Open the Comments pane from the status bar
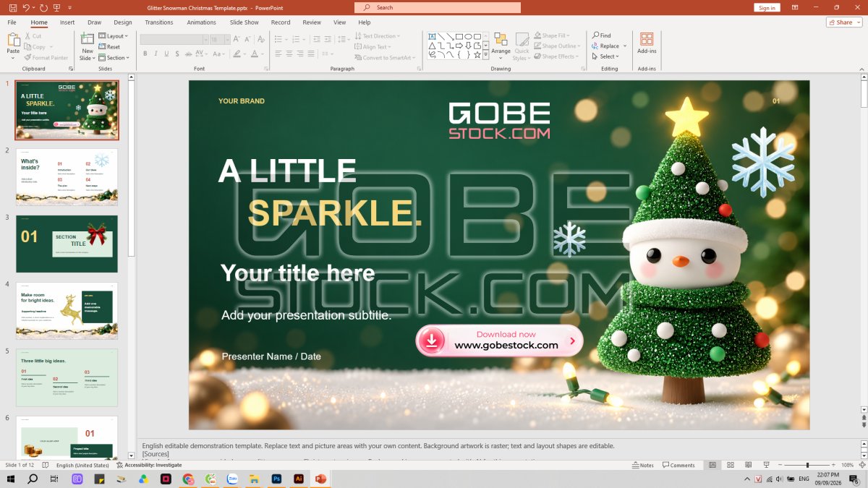This screenshot has width=868, height=488. [678, 465]
